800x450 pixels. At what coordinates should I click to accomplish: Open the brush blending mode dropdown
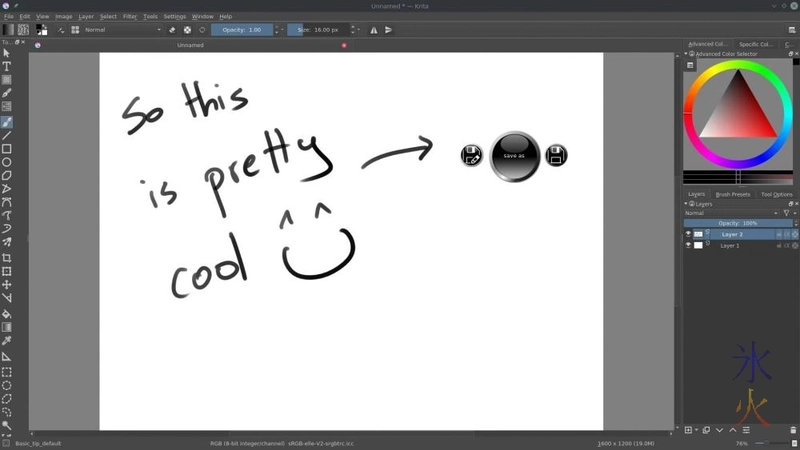pyautogui.click(x=120, y=30)
